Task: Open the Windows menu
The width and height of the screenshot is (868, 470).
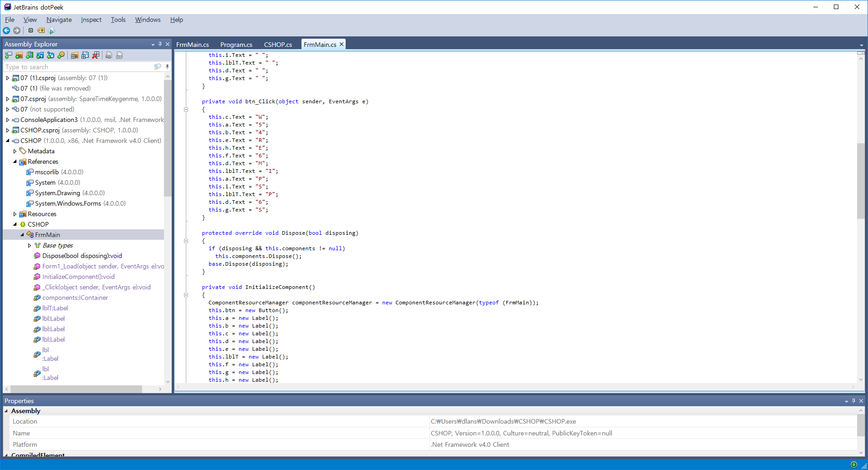Action: pos(148,20)
